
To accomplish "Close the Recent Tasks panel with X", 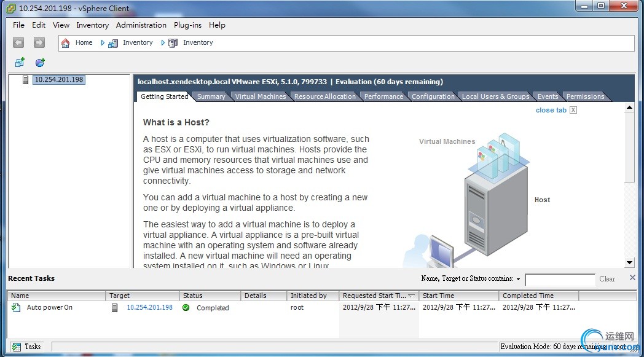I will click(x=632, y=278).
